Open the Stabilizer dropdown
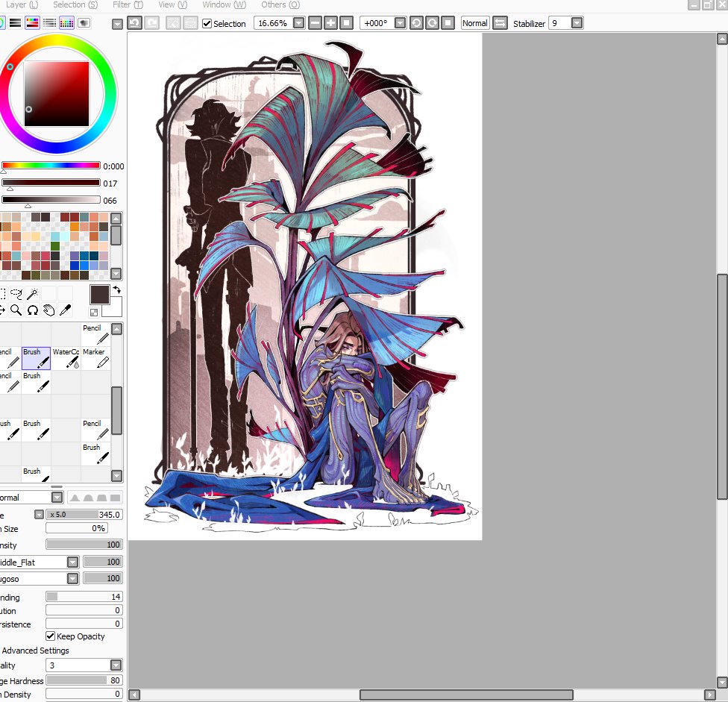 pos(577,22)
